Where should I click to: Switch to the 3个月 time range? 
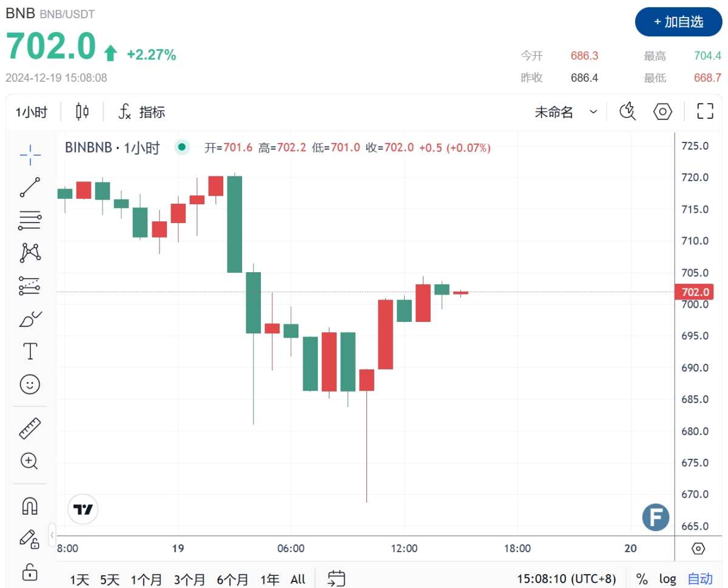[189, 579]
